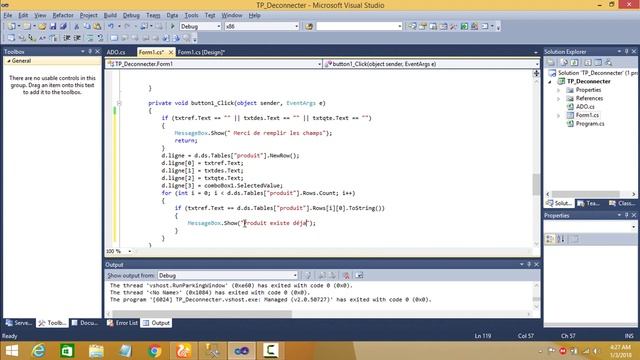
Task: Open the Properties panel object dropdown
Action: pos(633,227)
